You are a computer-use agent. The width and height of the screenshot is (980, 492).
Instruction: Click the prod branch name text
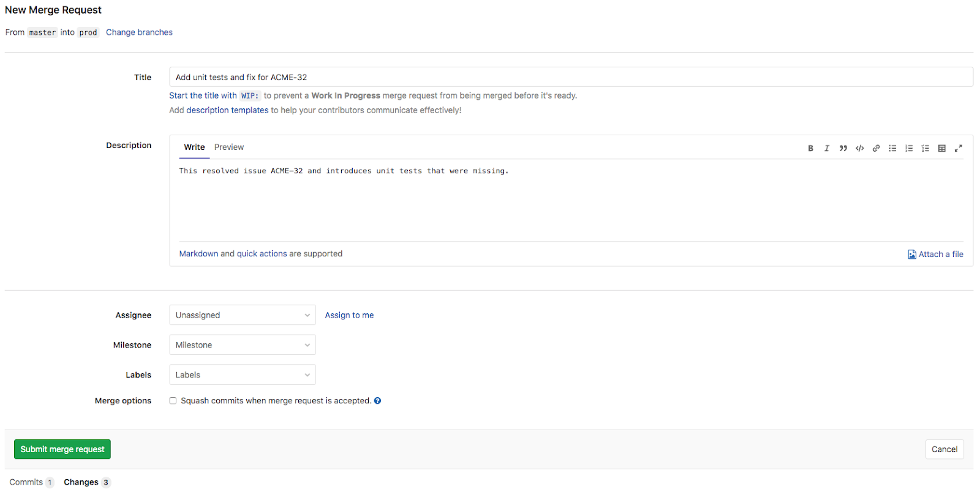tap(88, 32)
